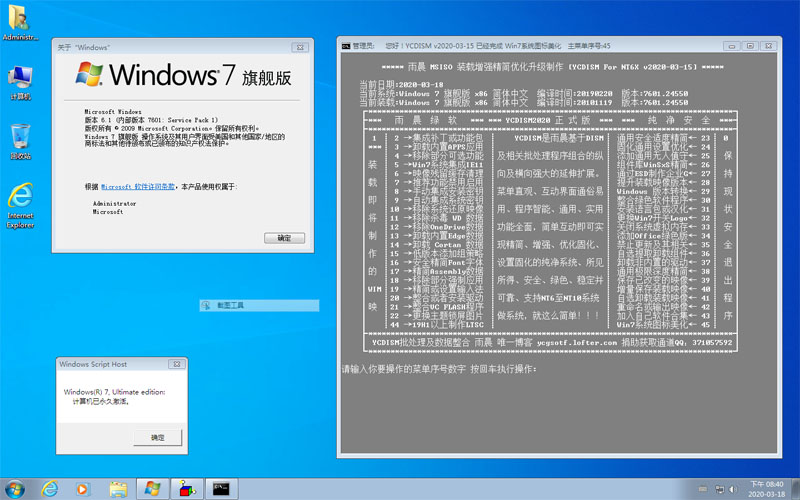Image resolution: width=800 pixels, height=500 pixels.
Task: Click menu row 17 精简Assembly数据
Action: pyautogui.click(x=437, y=271)
